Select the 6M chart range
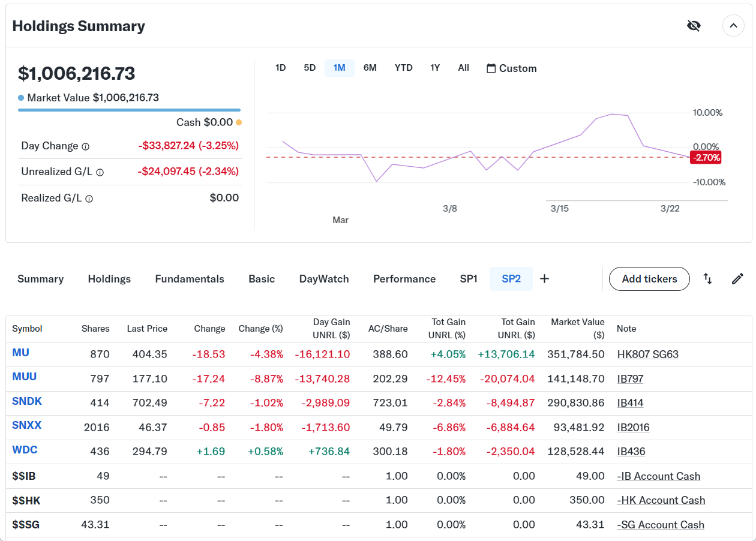This screenshot has width=756, height=541. 370,68
